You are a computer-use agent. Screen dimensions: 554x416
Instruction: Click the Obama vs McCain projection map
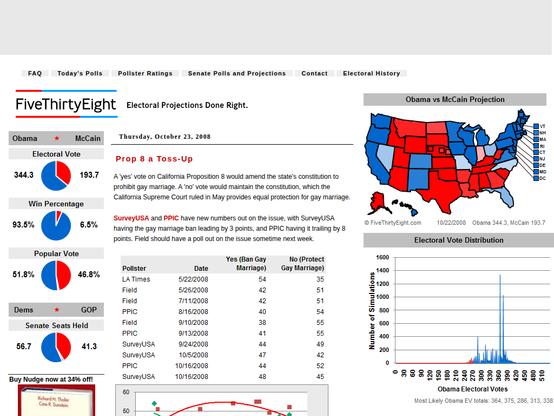(456, 163)
